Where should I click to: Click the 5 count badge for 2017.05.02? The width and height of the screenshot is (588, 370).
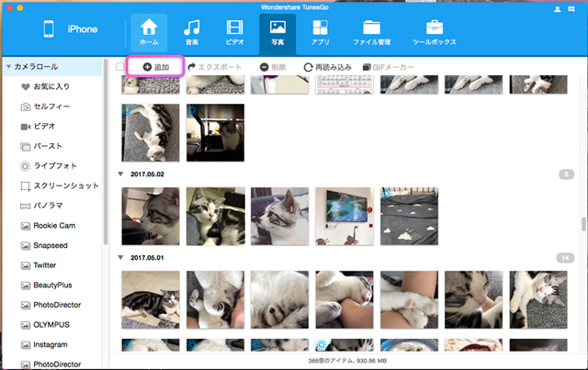click(566, 174)
